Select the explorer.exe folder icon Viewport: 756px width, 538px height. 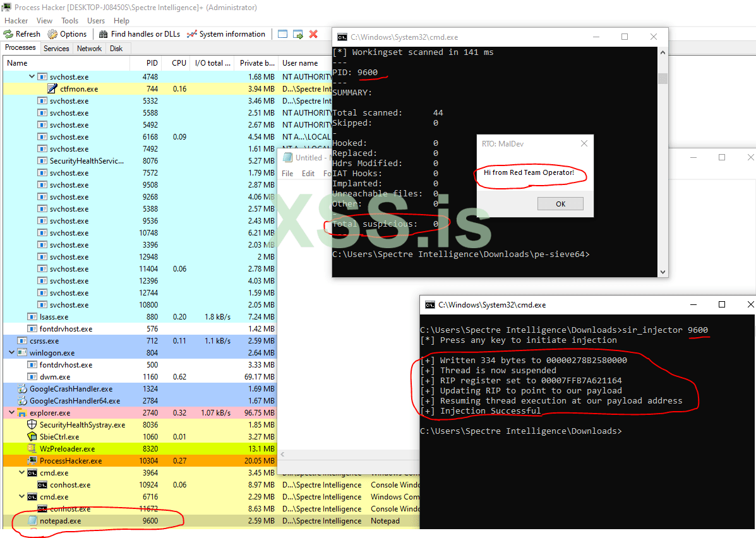coord(22,413)
